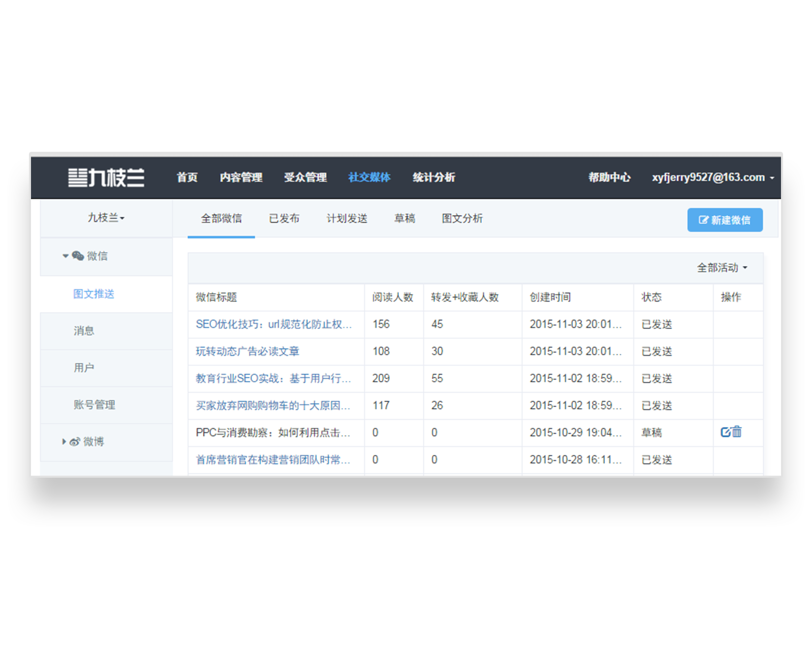
Task: Click the 状态 column header
Action: click(x=652, y=297)
